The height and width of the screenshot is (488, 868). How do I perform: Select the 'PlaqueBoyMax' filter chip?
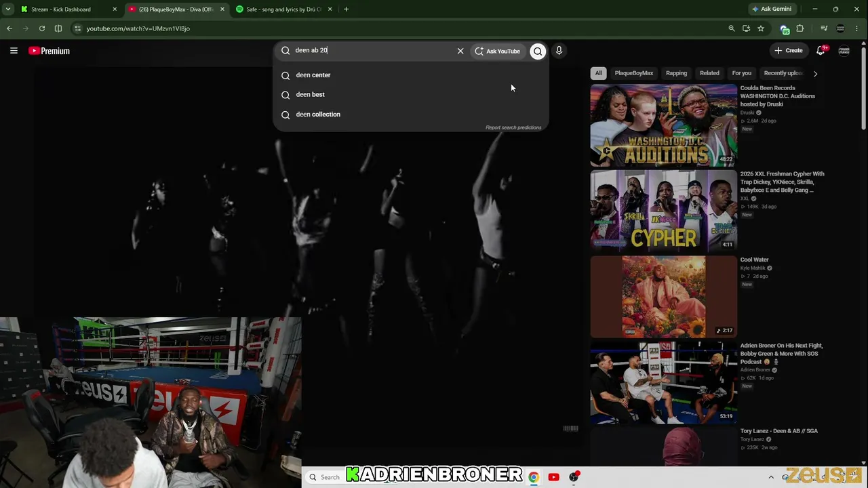[x=634, y=73]
